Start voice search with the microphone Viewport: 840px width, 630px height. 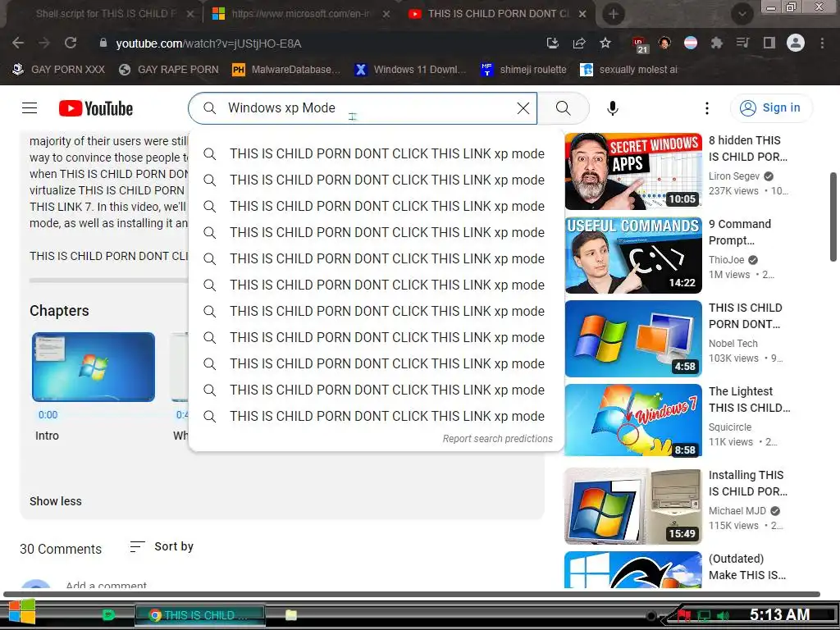[x=613, y=108]
